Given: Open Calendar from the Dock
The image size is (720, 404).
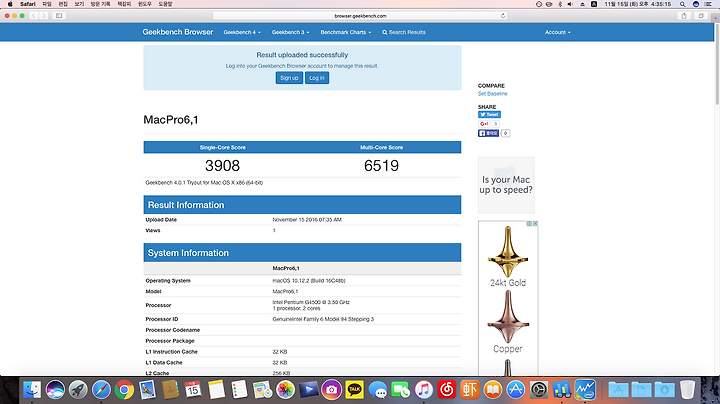Looking at the screenshot, I should pos(193,390).
